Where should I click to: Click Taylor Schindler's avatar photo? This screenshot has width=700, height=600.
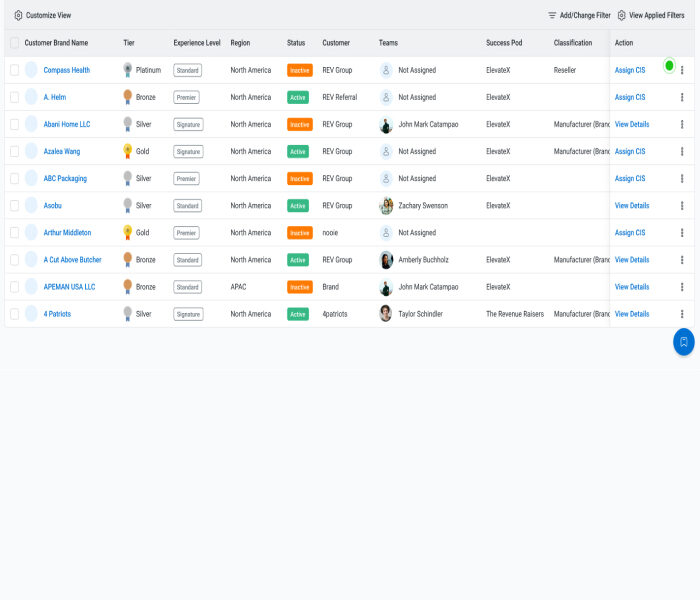pos(386,313)
